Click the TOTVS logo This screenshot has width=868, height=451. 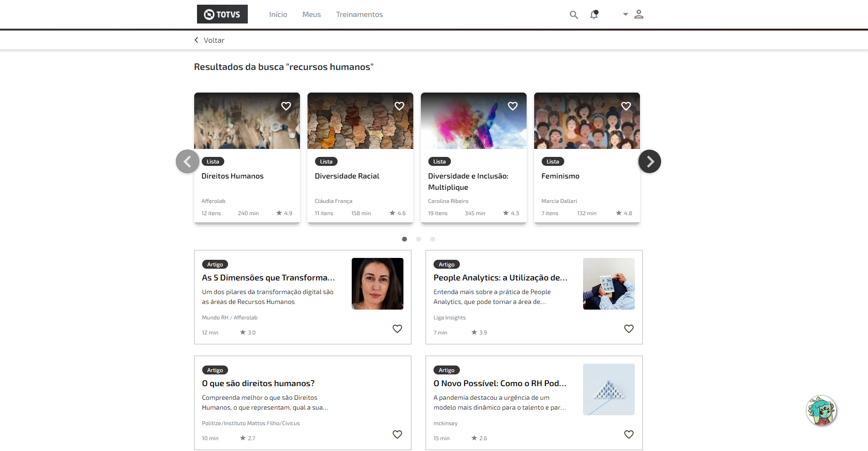tap(222, 14)
